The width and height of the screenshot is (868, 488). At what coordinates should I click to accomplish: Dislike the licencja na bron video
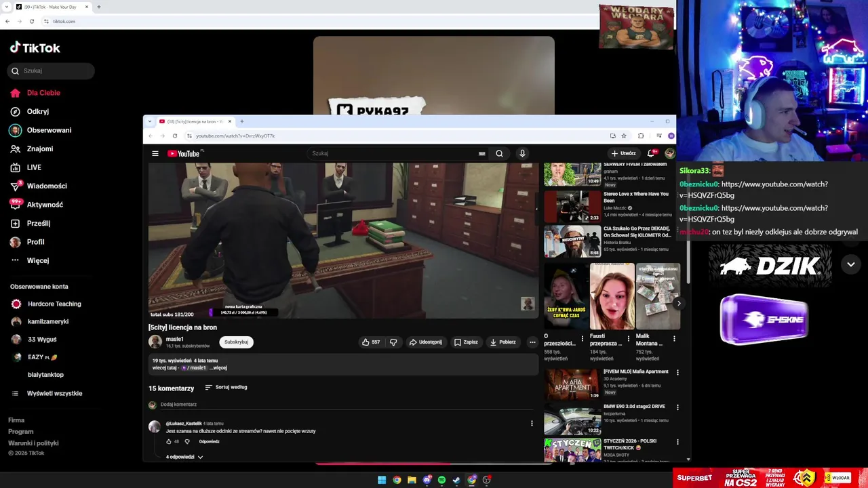pos(393,342)
